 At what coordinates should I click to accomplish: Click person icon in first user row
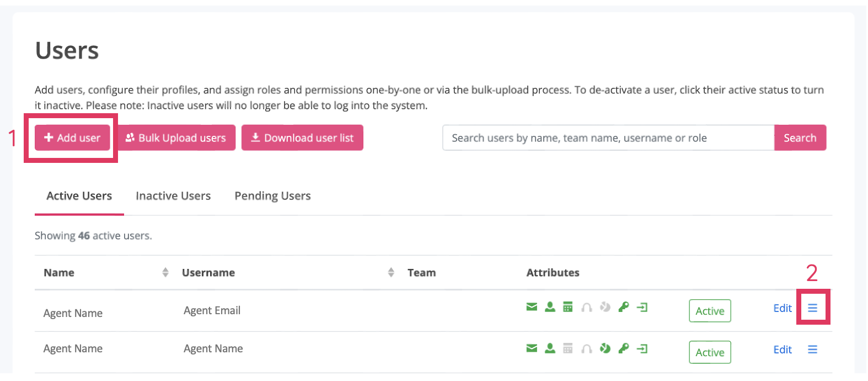[x=550, y=307]
